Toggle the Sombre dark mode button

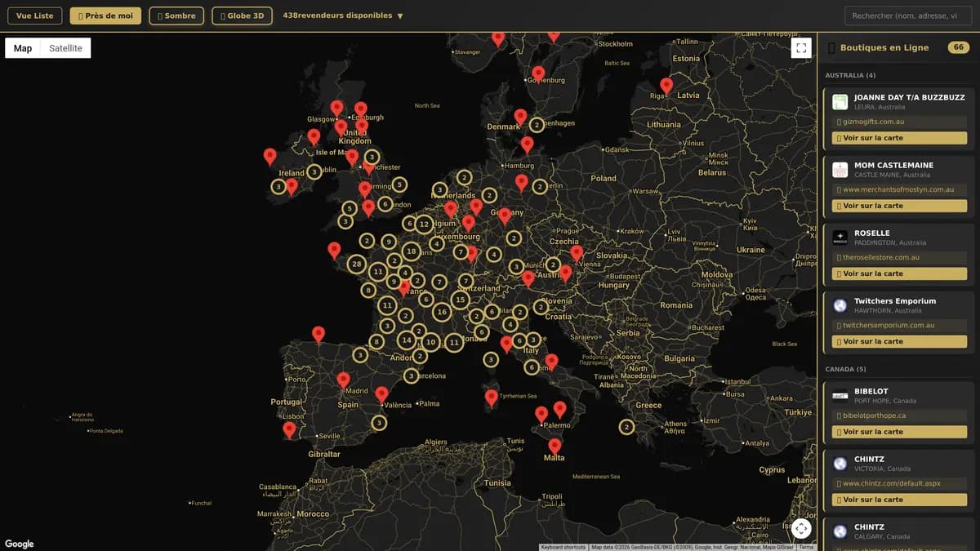pyautogui.click(x=176, y=16)
